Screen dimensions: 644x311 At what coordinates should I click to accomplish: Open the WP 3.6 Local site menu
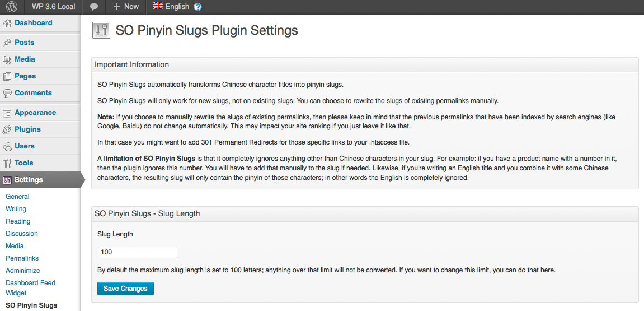[54, 7]
